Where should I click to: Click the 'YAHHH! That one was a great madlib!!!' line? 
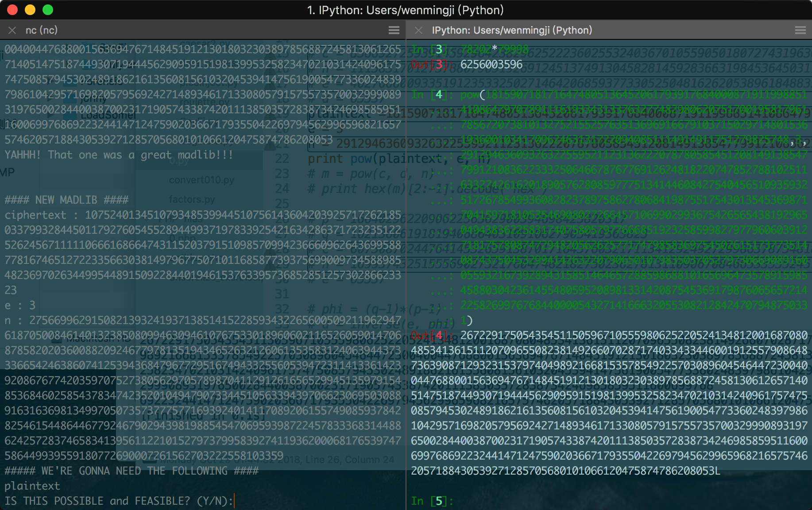click(x=119, y=155)
